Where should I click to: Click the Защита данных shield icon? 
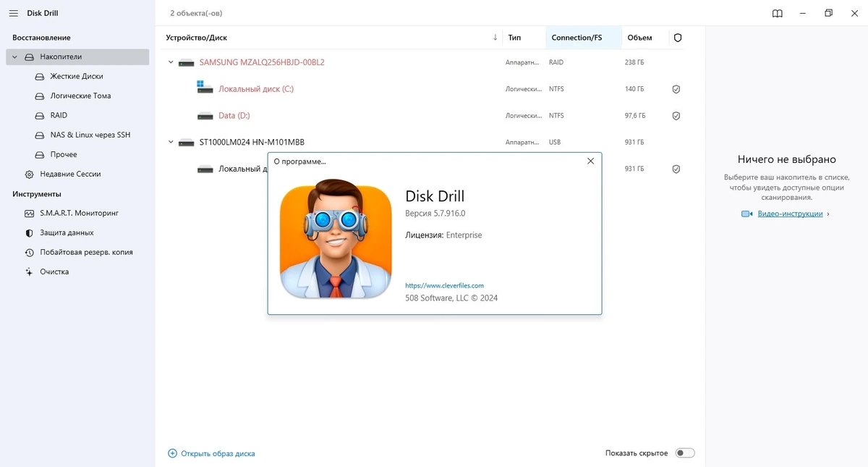(30, 233)
